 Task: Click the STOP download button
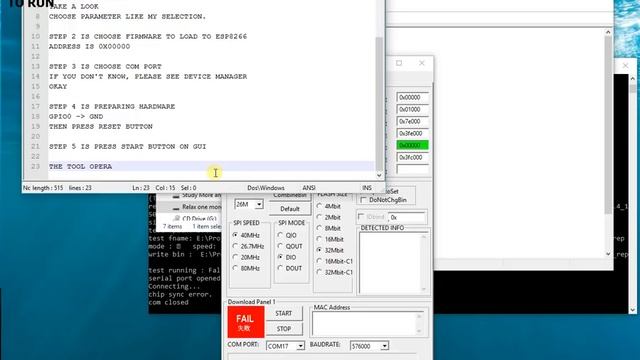284,329
